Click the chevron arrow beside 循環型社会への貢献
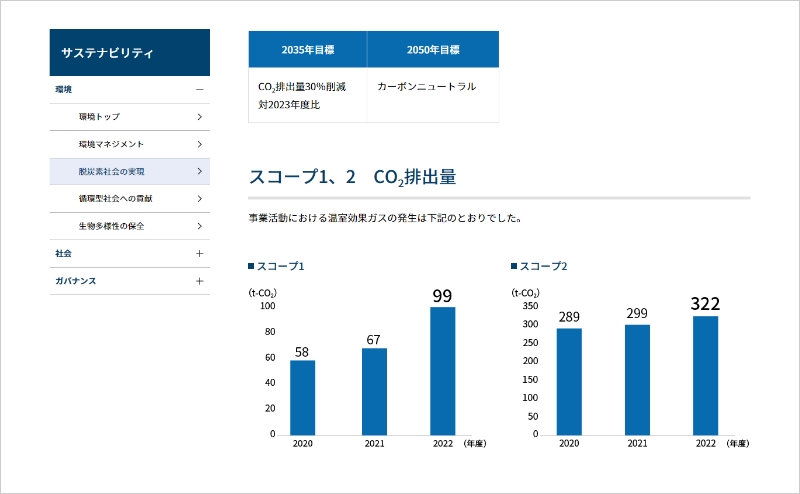The width and height of the screenshot is (800, 494). tap(199, 199)
